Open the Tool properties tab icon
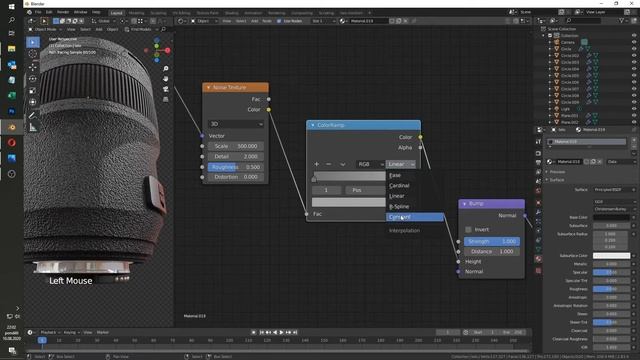 (538, 142)
